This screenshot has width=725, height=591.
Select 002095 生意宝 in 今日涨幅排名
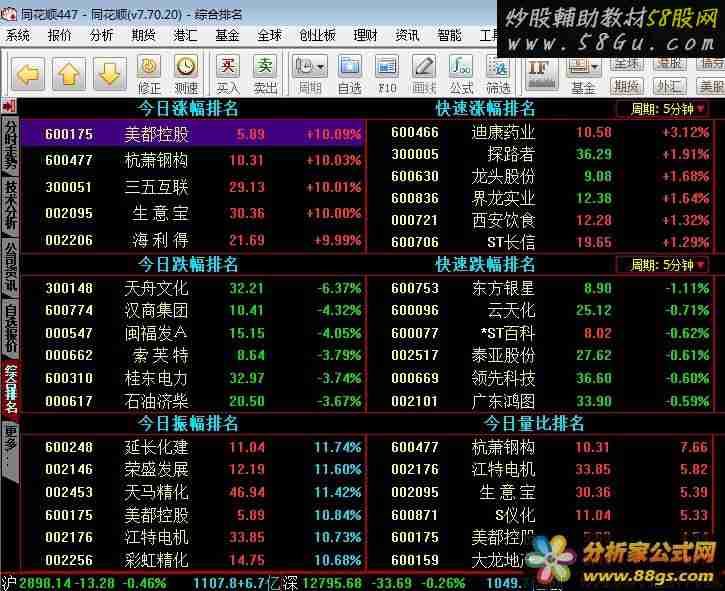tap(193, 214)
